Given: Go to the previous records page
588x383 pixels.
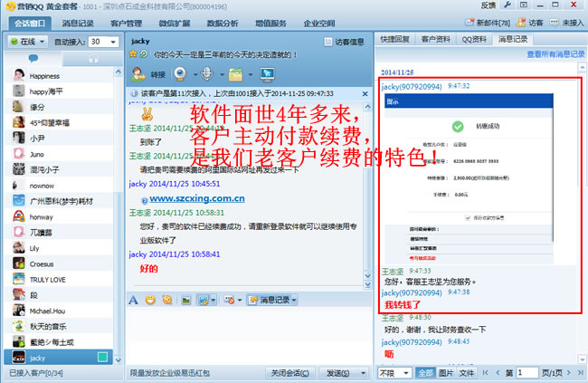Looking at the screenshot, I should pos(498,372).
